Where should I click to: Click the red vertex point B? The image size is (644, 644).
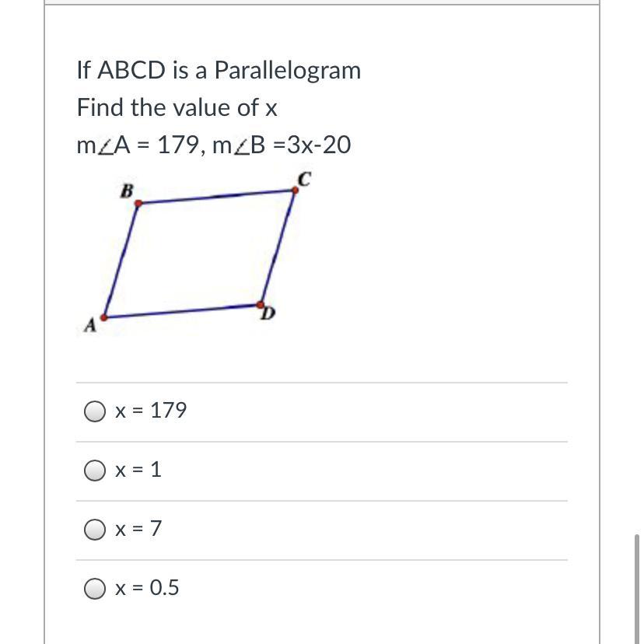point(138,203)
